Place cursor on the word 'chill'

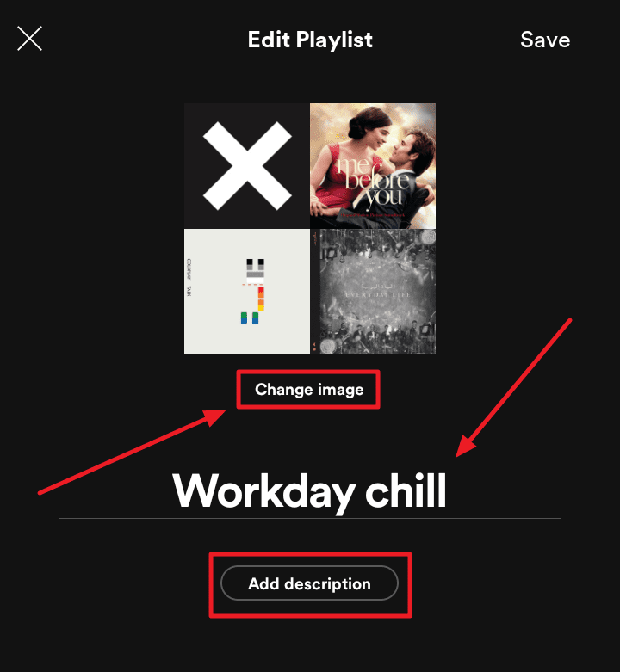pos(406,490)
